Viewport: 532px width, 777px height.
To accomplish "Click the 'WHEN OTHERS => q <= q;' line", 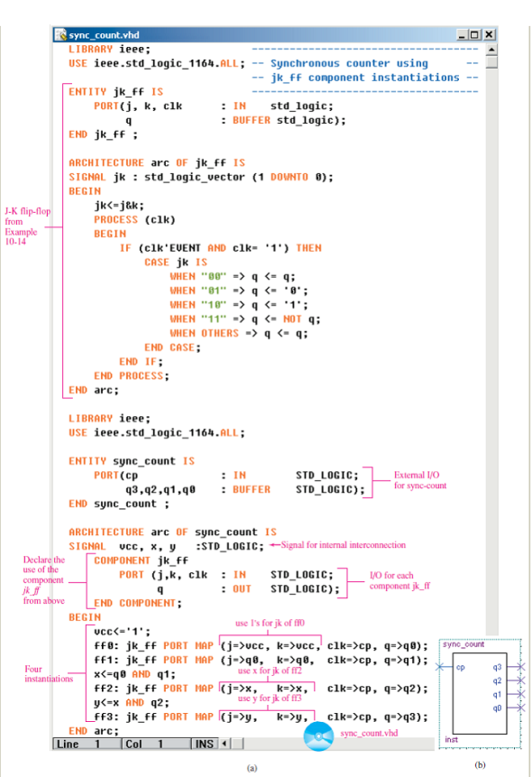I will (x=239, y=334).
